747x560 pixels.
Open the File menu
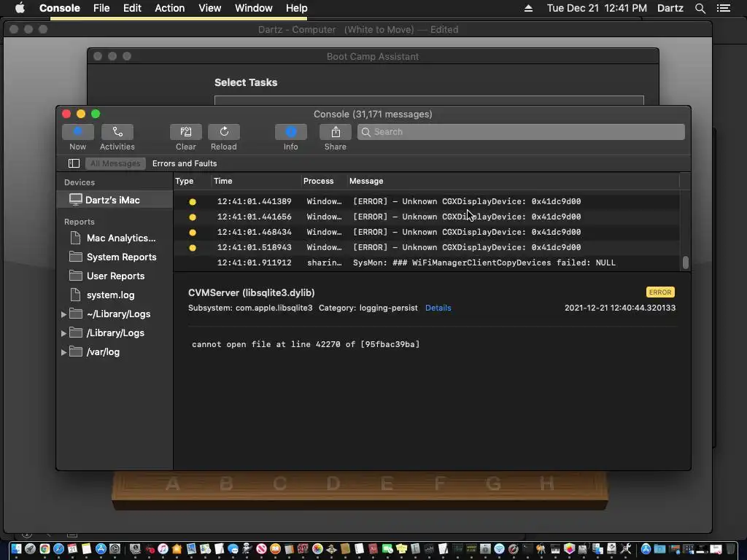coord(101,8)
